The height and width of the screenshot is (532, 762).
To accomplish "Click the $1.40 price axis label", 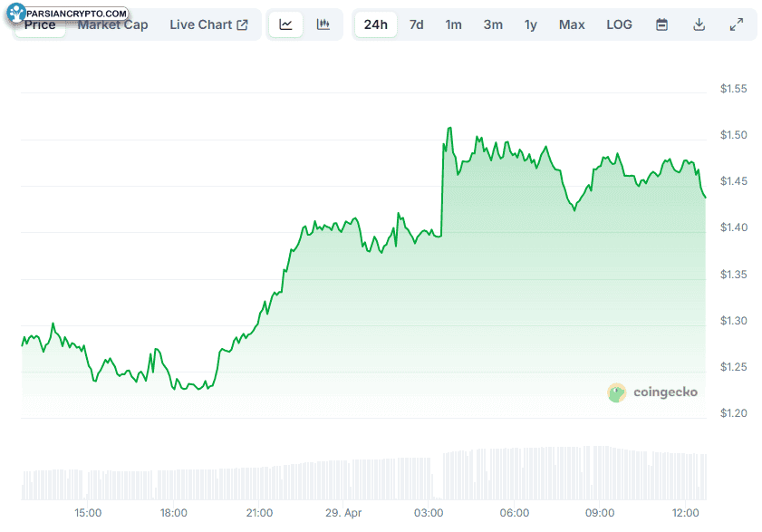I will [733, 227].
